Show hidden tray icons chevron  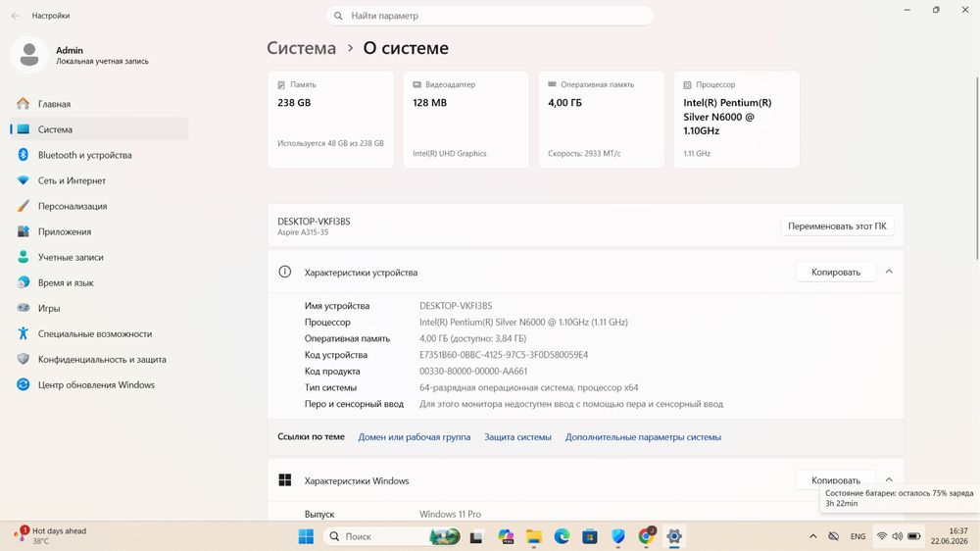click(x=812, y=536)
